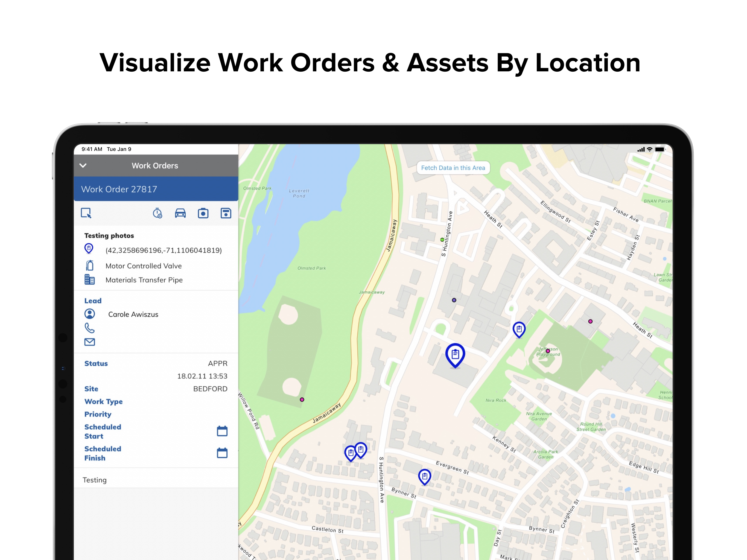Tap the phone icon to call the lead

(x=89, y=328)
